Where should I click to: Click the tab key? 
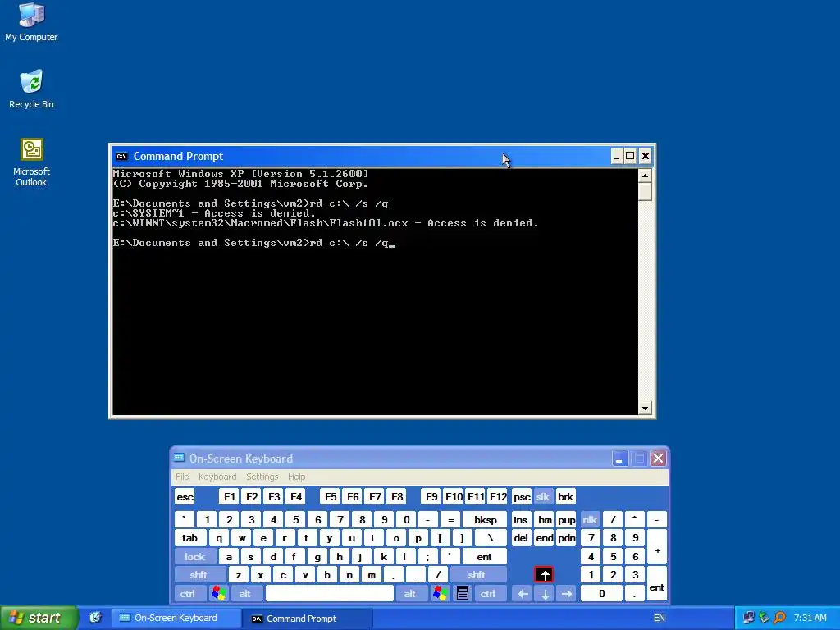pos(189,538)
